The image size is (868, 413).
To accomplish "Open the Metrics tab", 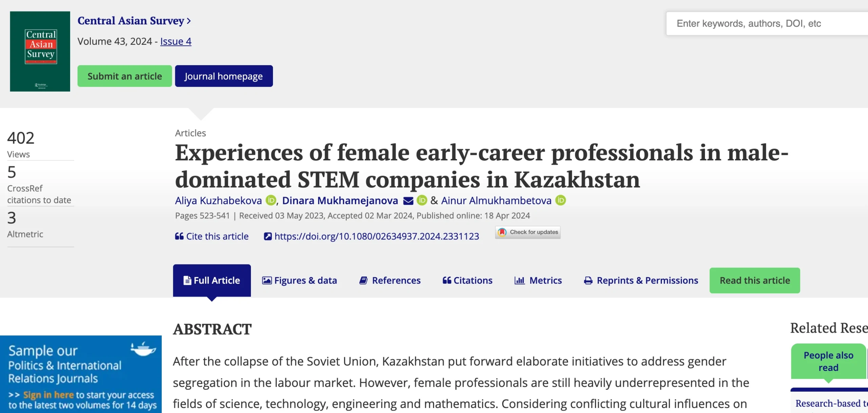I will (538, 280).
